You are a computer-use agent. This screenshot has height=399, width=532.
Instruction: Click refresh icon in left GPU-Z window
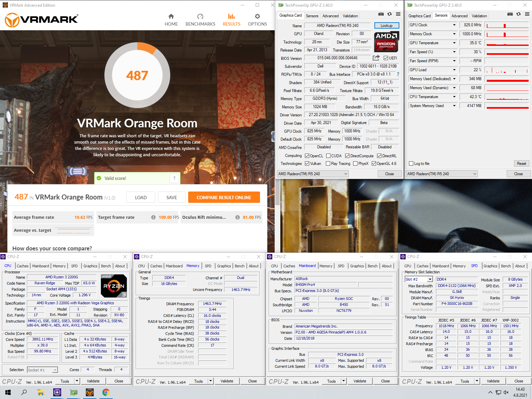pyautogui.click(x=390, y=14)
